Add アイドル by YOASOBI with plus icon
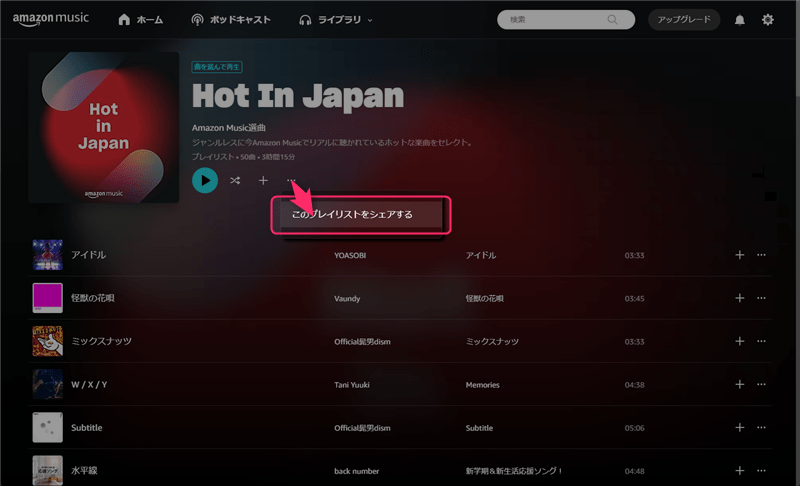The height and width of the screenshot is (486, 800). pos(739,254)
